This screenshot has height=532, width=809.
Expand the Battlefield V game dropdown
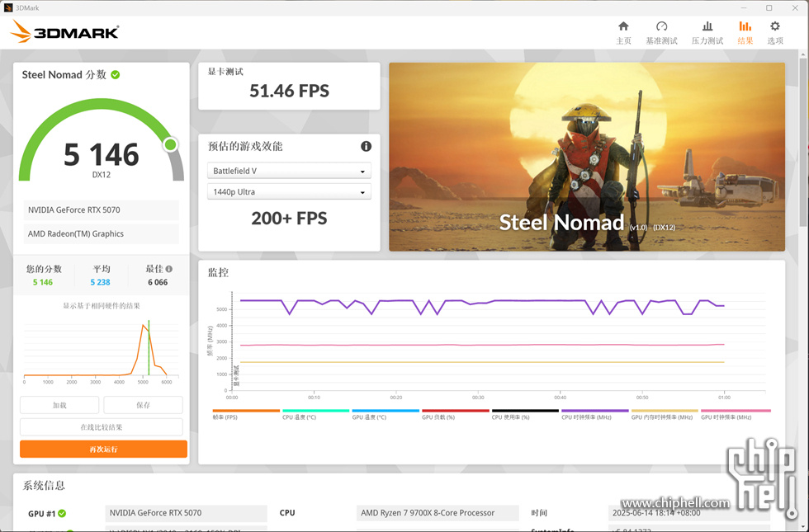pos(289,172)
